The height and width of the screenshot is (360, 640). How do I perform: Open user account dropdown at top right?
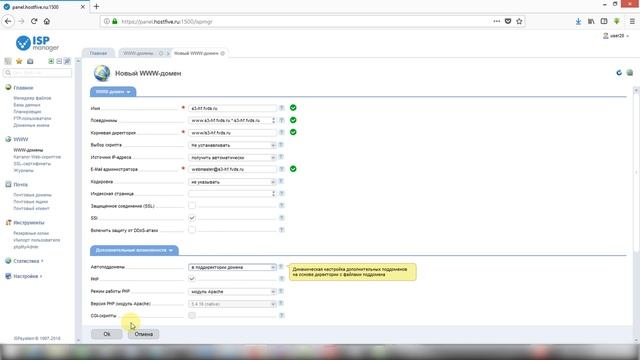click(616, 36)
